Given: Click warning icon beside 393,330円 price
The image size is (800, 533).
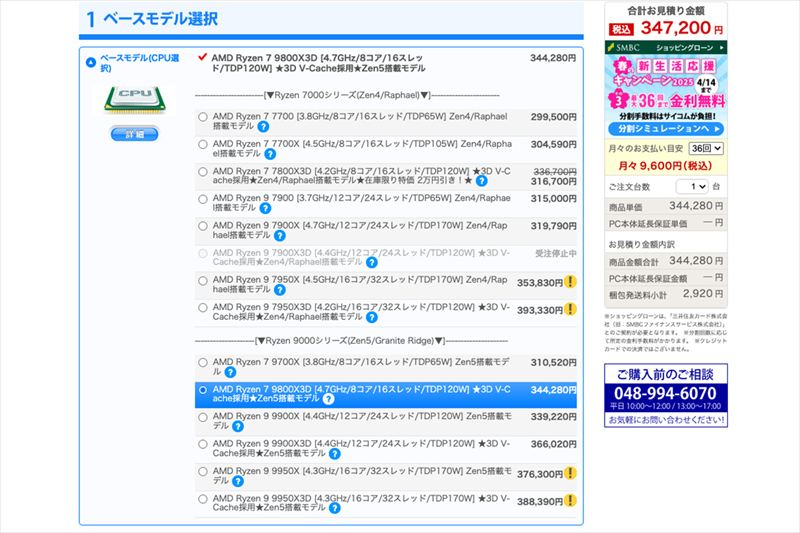Looking at the screenshot, I should click(x=570, y=309).
